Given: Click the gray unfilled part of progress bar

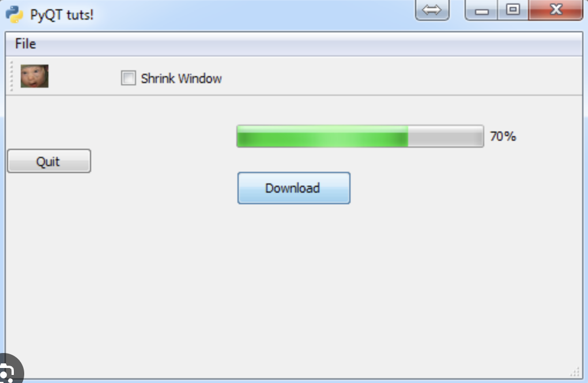Looking at the screenshot, I should click(x=446, y=136).
